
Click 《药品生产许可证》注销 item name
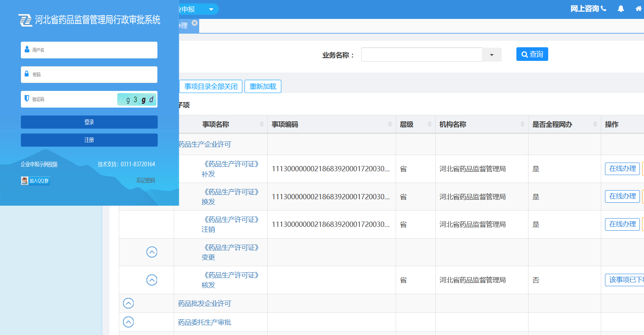tap(230, 225)
